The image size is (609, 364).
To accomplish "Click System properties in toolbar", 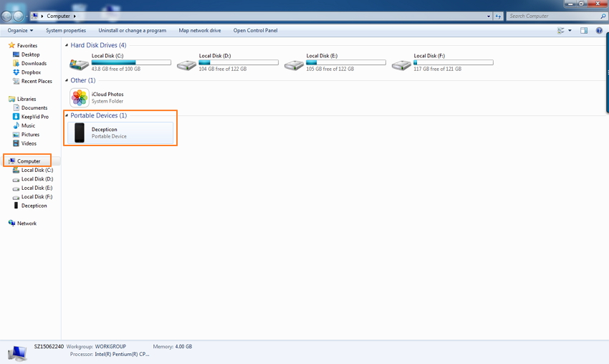I will pyautogui.click(x=66, y=31).
